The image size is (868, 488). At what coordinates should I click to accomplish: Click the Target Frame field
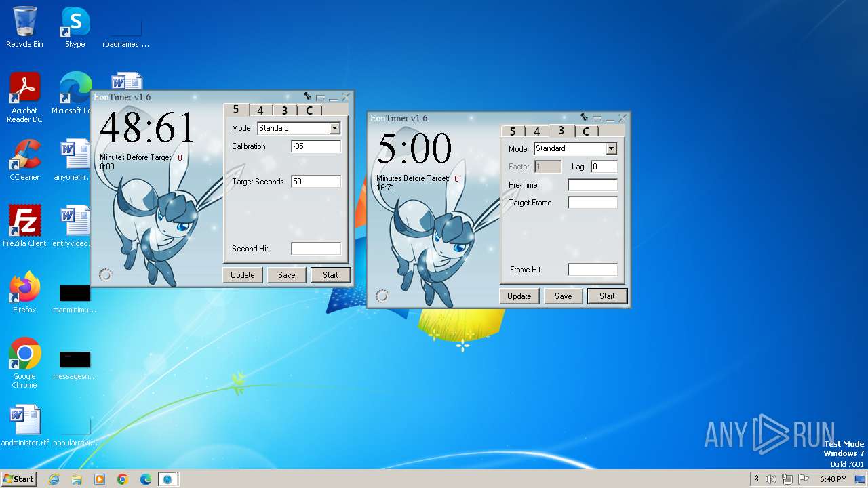point(593,203)
